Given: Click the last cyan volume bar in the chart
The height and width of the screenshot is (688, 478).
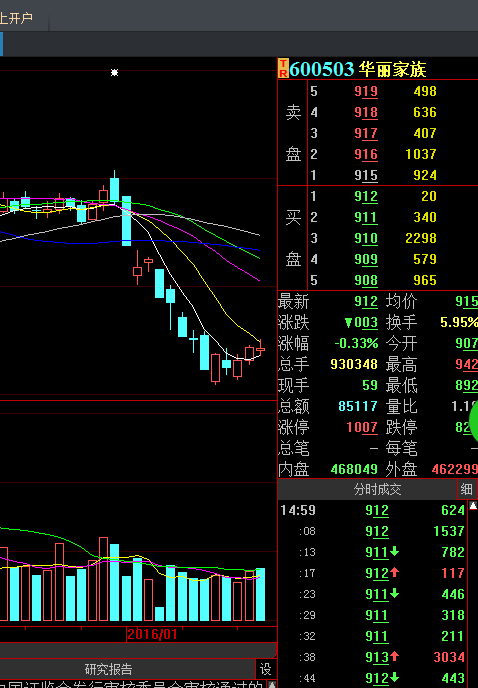Looking at the screenshot, I should [260, 594].
